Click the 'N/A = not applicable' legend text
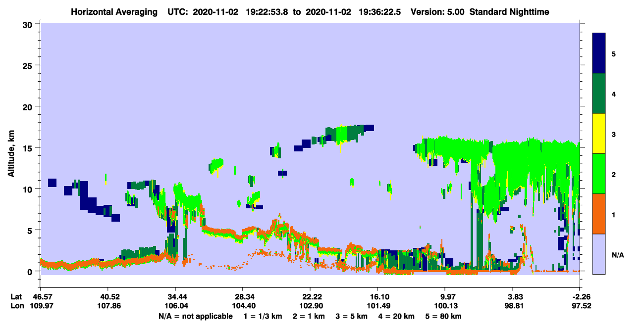This screenshot has height=330, width=644. tap(195, 316)
